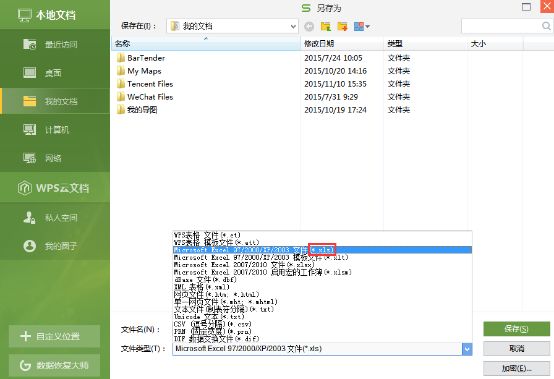Screen dimensions: 554x379
Task: Open the 加密(E)... encryption options
Action: [516, 368]
